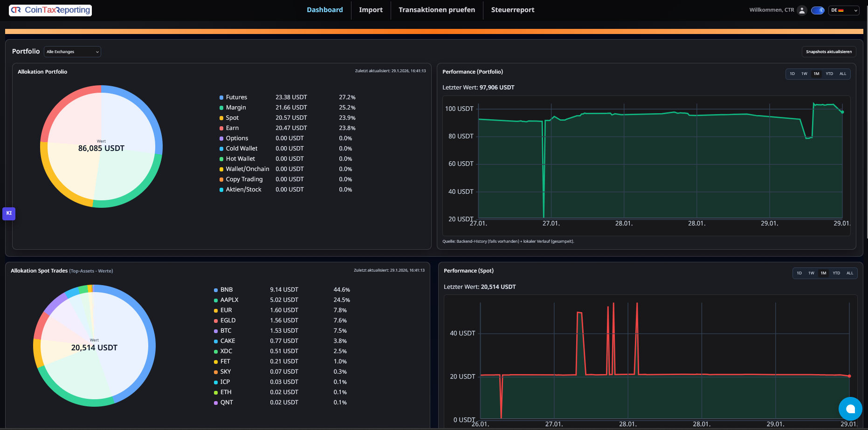
Task: Click the KI assistant badge
Action: pos(9,213)
